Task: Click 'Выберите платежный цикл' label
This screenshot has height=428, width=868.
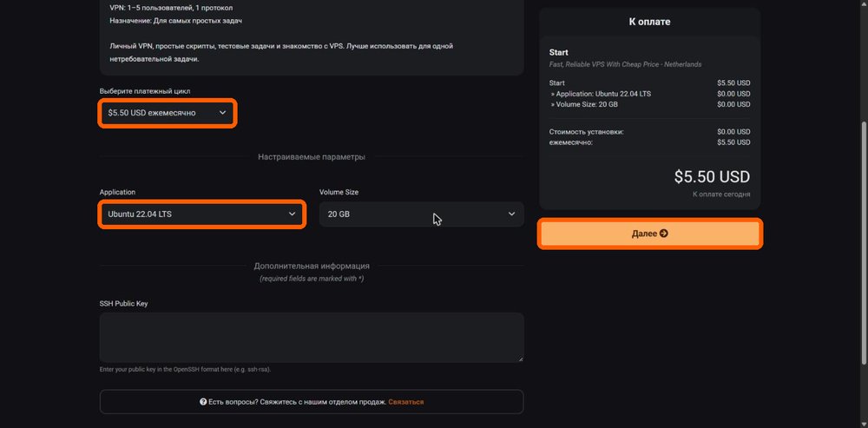Action: click(x=145, y=91)
